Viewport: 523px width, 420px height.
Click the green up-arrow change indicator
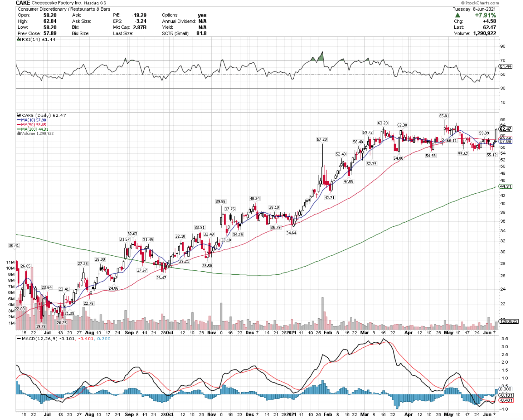tap(457, 15)
